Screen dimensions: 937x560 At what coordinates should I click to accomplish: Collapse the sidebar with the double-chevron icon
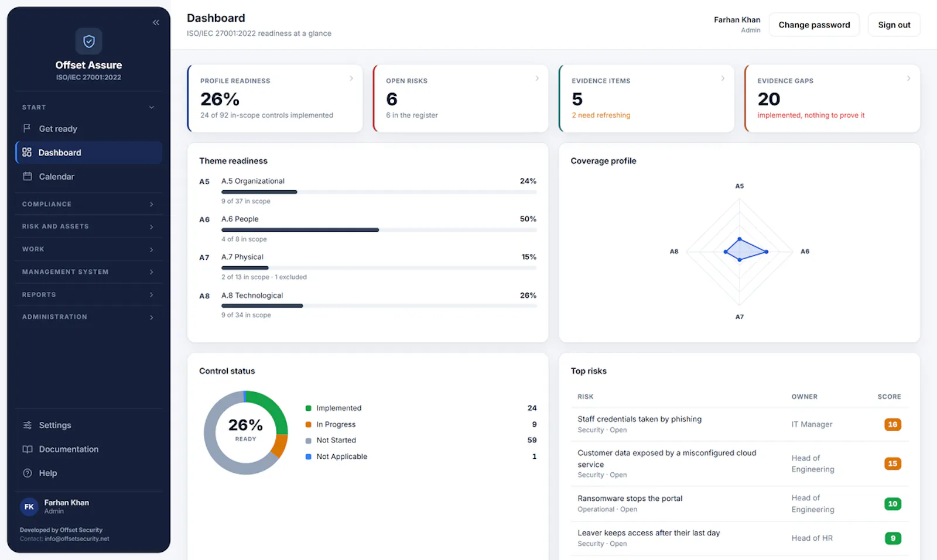tap(156, 23)
